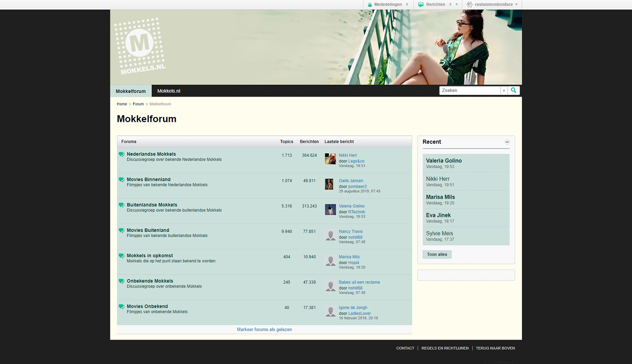Click inside the Zoeken search field
Viewport: 632px width, 364px height.
coord(470,90)
